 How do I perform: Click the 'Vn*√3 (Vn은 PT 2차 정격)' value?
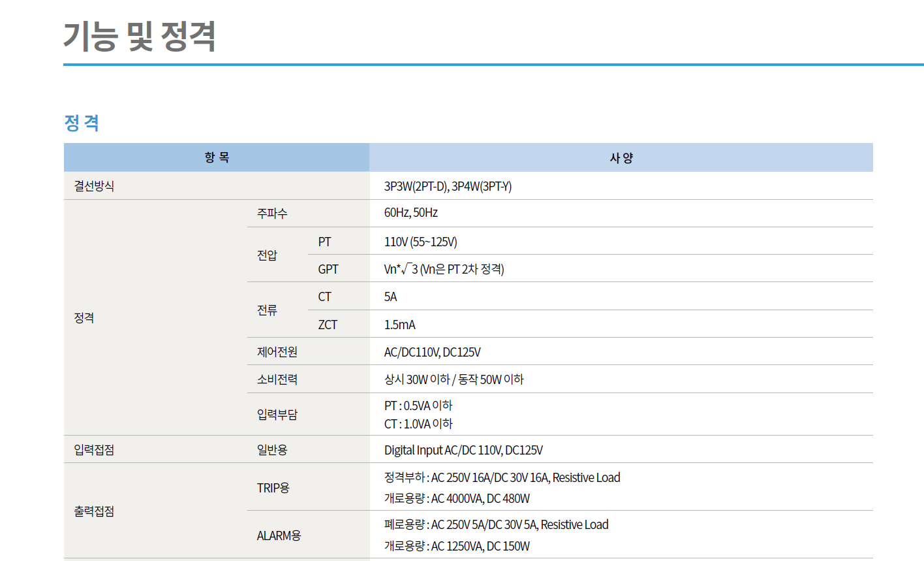click(444, 269)
